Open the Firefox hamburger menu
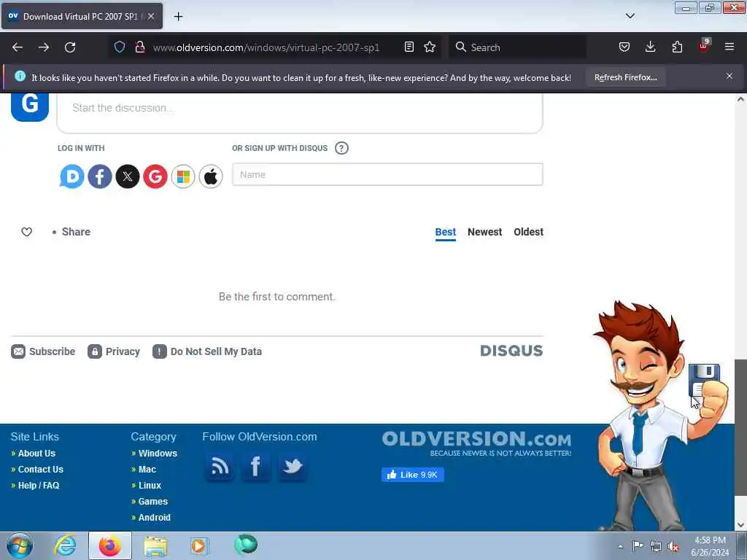Viewport: 747px width, 560px height. click(729, 47)
